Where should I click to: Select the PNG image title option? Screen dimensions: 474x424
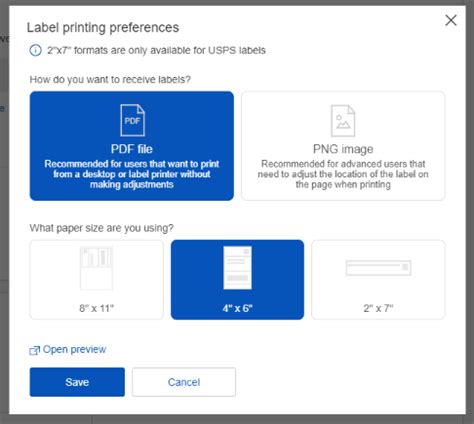pyautogui.click(x=343, y=149)
